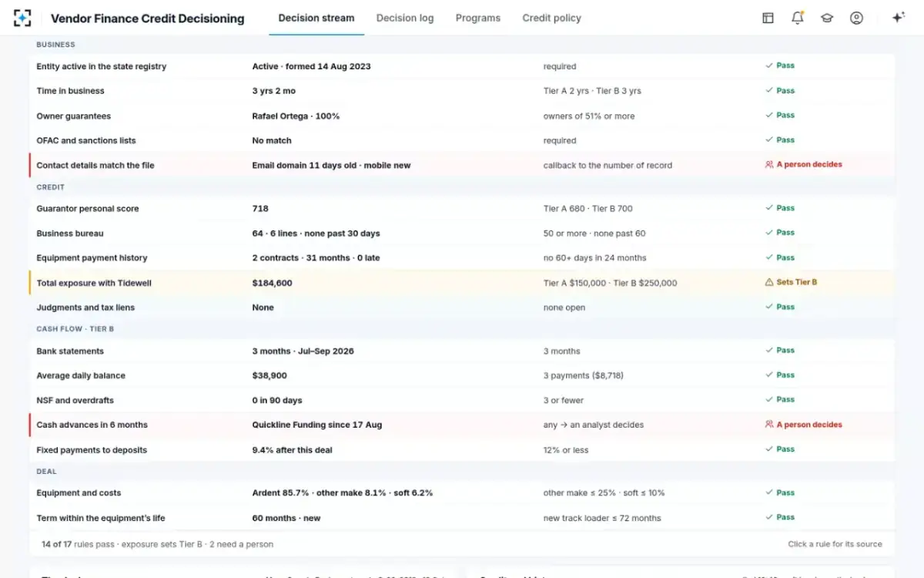Click Pass status for Time in business

(780, 90)
